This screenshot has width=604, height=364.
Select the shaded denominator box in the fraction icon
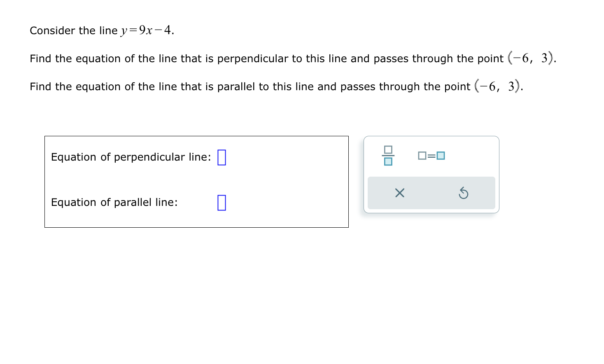pos(387,161)
